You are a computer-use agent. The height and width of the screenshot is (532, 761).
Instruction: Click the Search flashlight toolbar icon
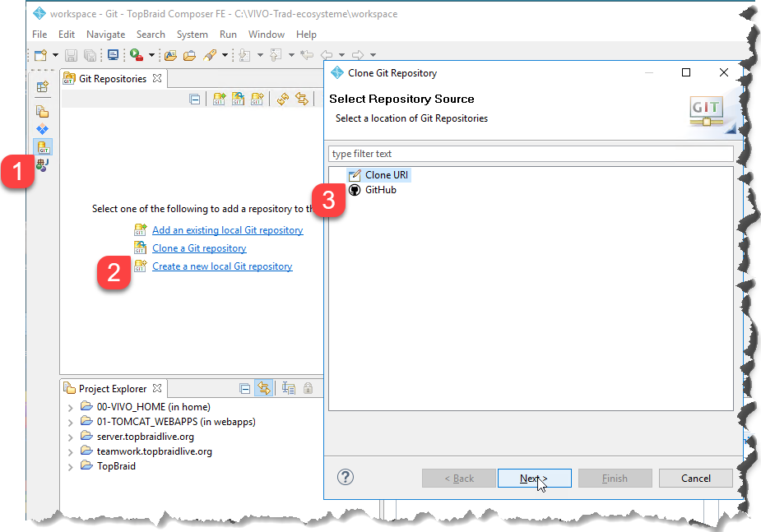[210, 55]
